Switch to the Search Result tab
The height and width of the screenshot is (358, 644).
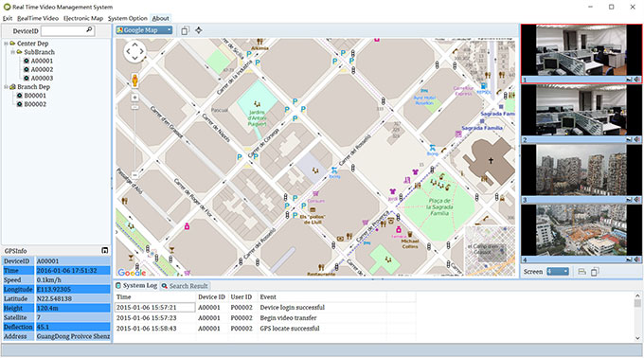pyautogui.click(x=185, y=286)
